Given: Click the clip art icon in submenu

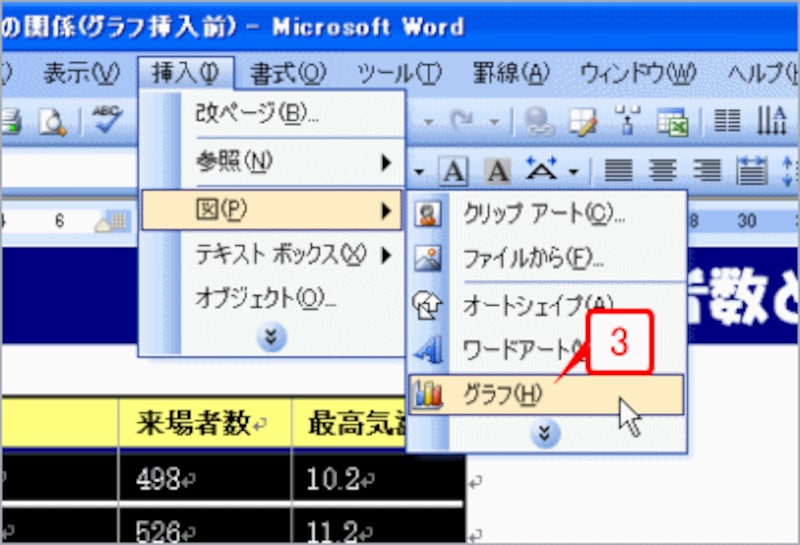Looking at the screenshot, I should [428, 214].
